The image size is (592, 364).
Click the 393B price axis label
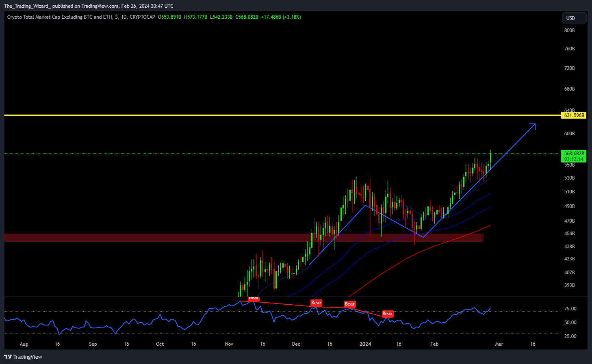570,285
